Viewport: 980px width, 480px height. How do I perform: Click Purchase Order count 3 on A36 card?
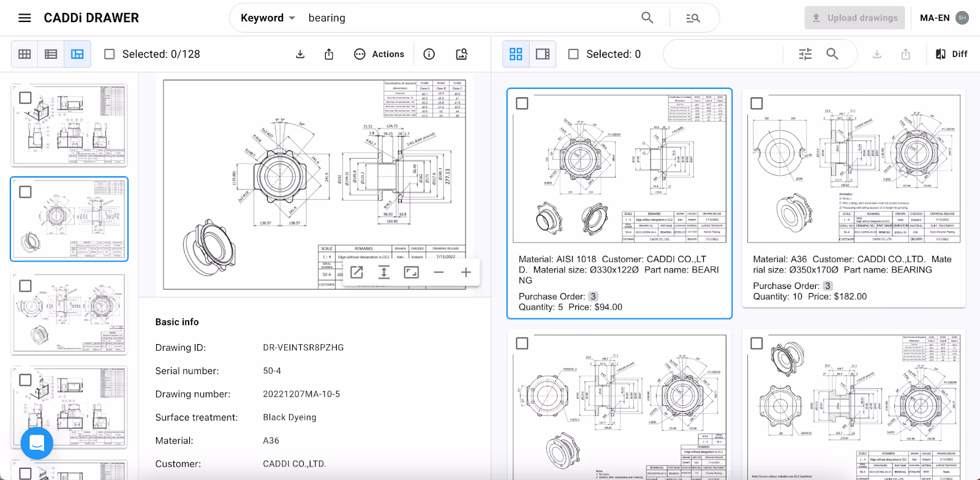pyautogui.click(x=827, y=286)
